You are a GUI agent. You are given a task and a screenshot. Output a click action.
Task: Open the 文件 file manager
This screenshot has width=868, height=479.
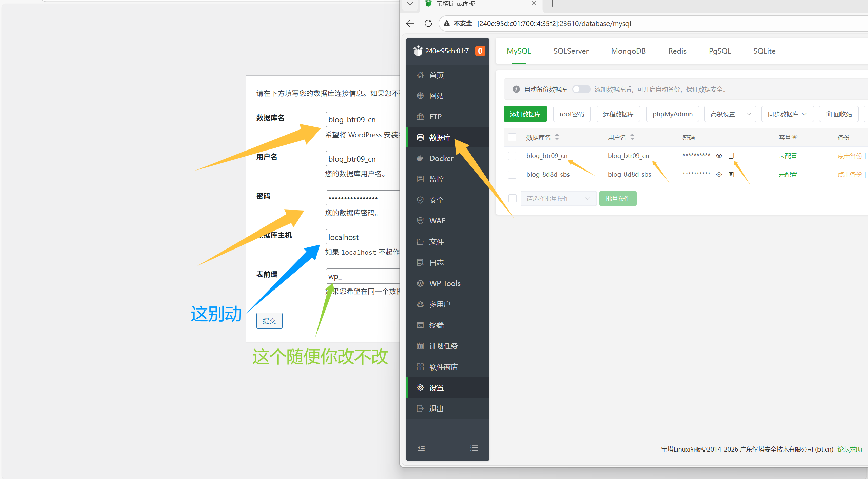[436, 241]
